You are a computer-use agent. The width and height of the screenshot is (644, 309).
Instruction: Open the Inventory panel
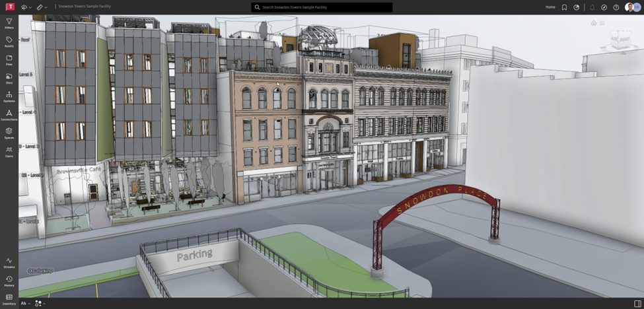click(x=9, y=300)
